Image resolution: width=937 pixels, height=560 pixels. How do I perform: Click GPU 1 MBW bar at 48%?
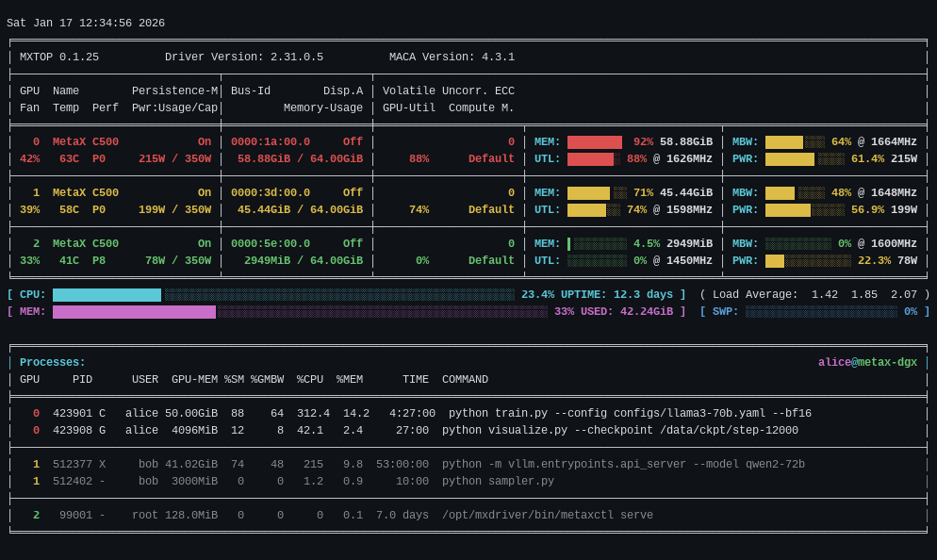(x=795, y=192)
